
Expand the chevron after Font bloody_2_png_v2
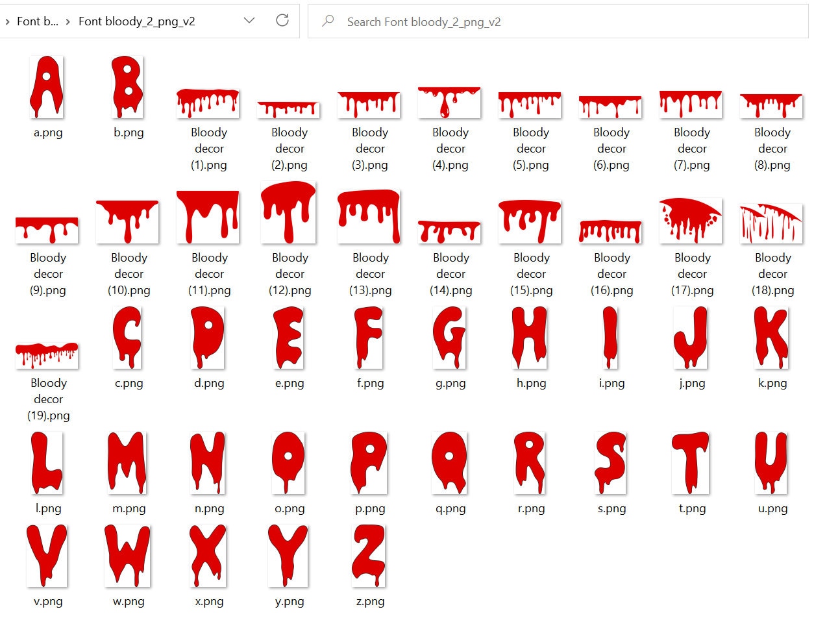(249, 20)
